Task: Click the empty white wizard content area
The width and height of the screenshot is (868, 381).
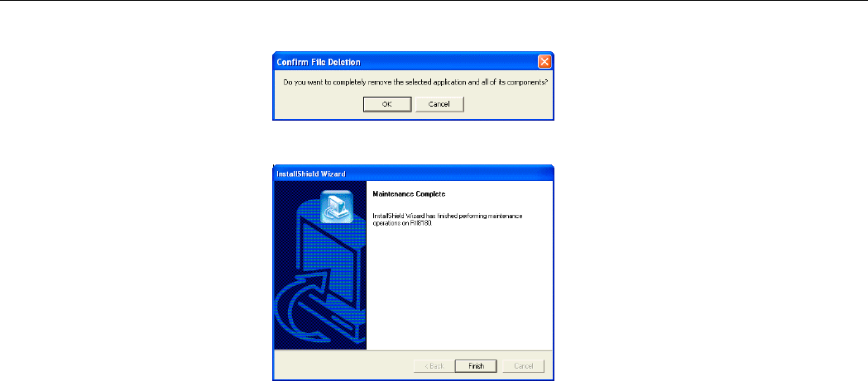Action: pyautogui.click(x=459, y=288)
